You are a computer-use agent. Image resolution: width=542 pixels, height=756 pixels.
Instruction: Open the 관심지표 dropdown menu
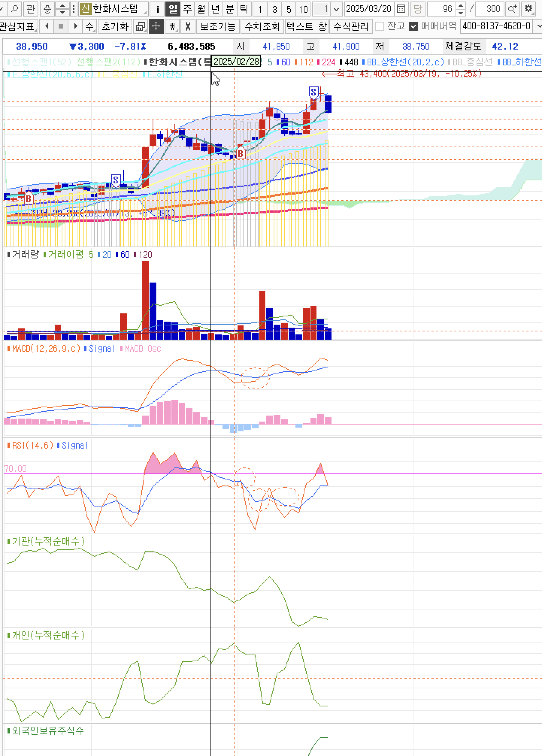tap(18, 26)
